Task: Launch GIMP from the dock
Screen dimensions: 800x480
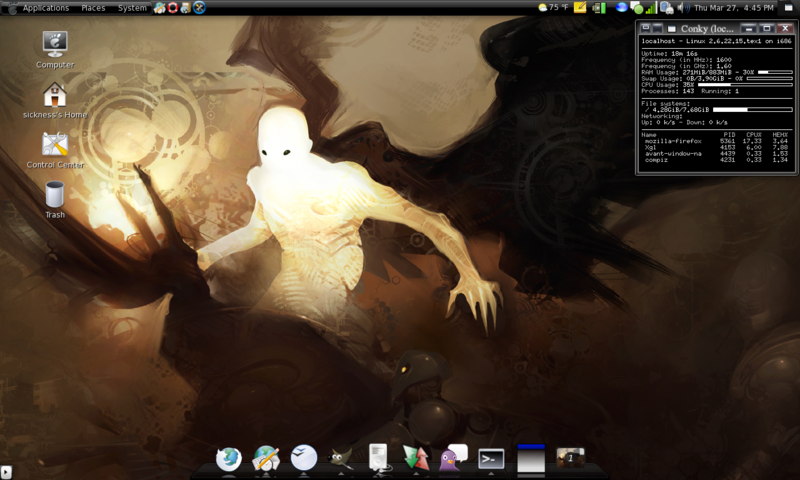Action: tap(340, 458)
